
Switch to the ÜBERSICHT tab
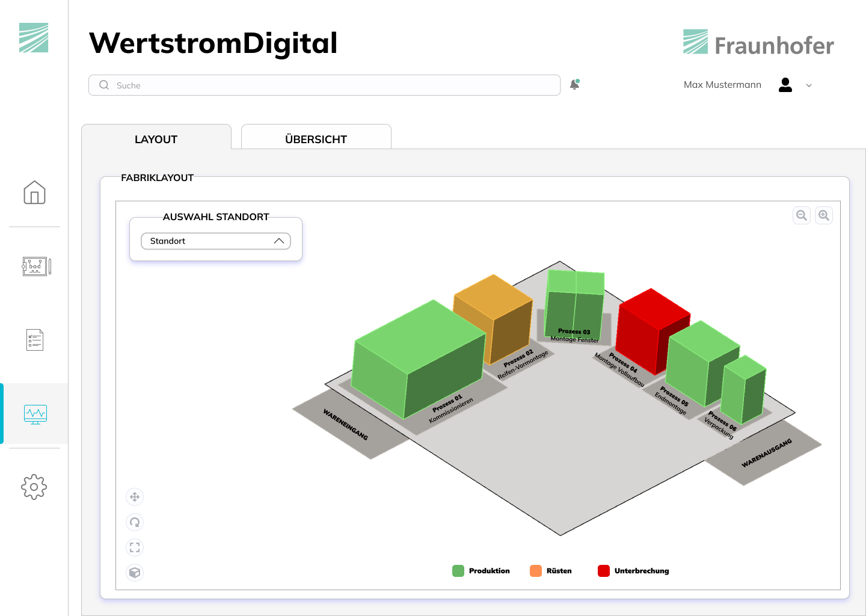coord(316,137)
